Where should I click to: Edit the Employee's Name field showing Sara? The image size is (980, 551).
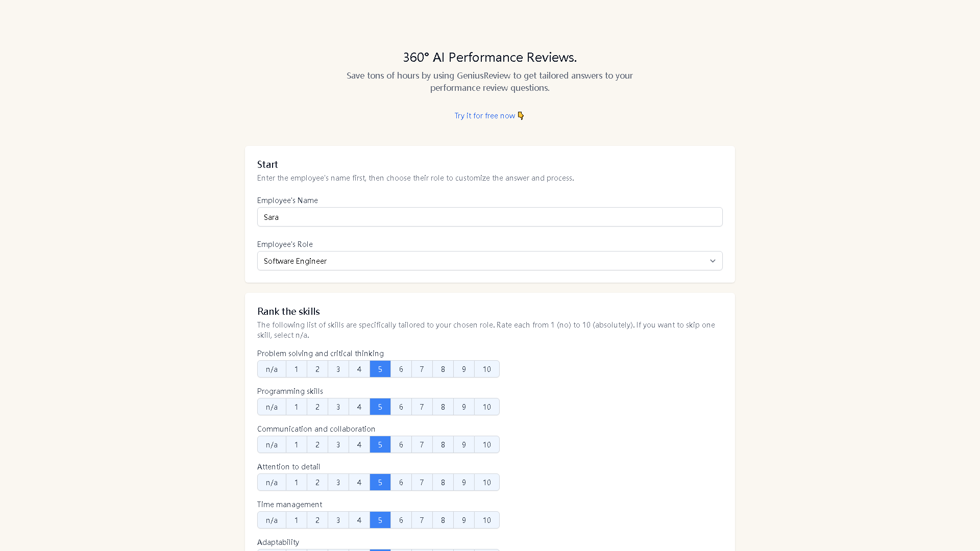click(489, 217)
